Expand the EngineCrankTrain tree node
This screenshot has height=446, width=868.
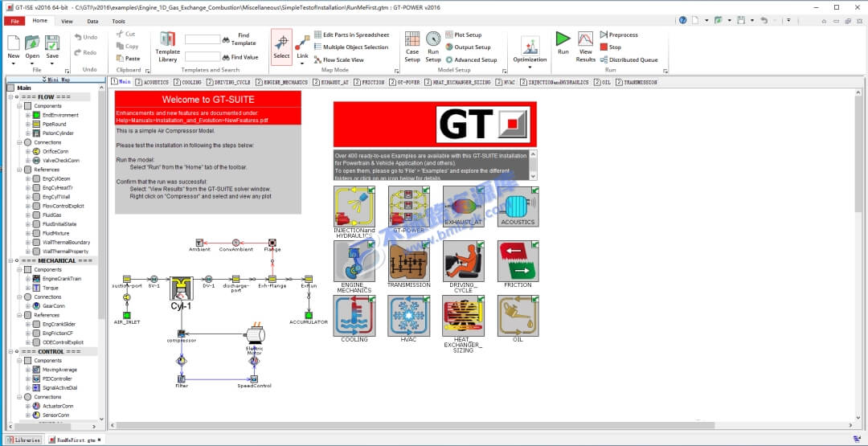(x=27, y=278)
